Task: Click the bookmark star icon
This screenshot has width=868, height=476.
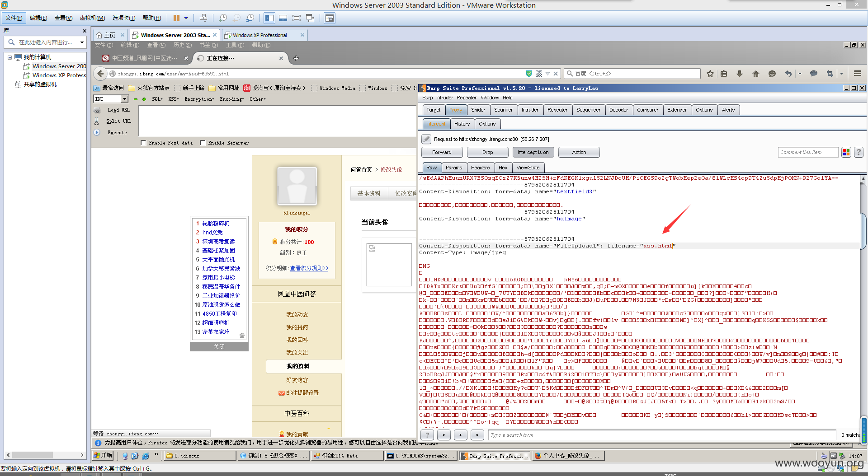Action: [710, 74]
